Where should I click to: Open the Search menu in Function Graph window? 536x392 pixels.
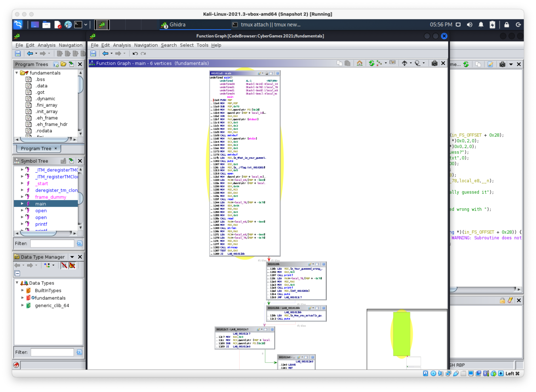pos(169,45)
